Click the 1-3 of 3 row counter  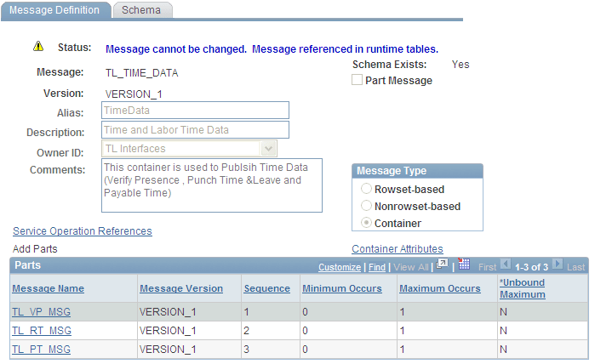(x=531, y=267)
